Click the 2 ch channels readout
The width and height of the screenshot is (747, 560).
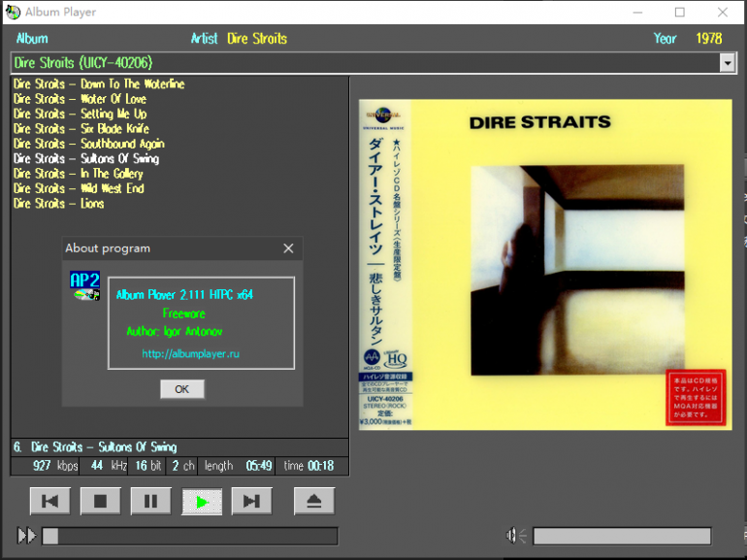[x=183, y=466]
